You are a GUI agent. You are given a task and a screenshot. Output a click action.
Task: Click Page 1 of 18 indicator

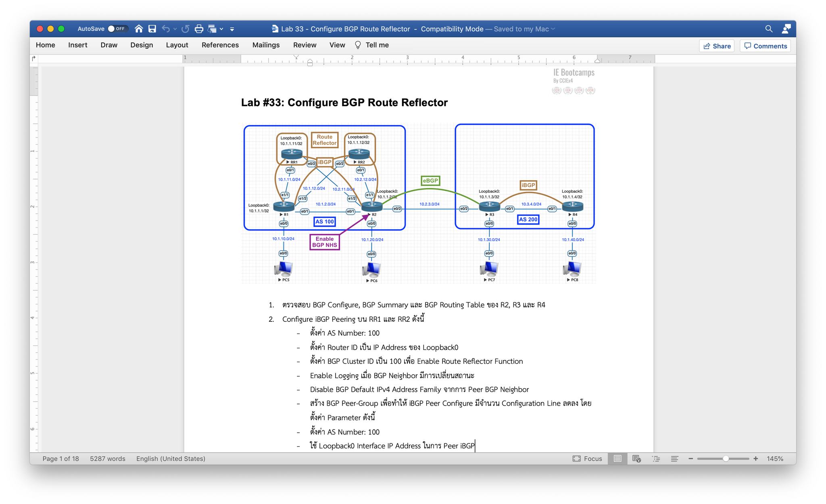tap(61, 458)
